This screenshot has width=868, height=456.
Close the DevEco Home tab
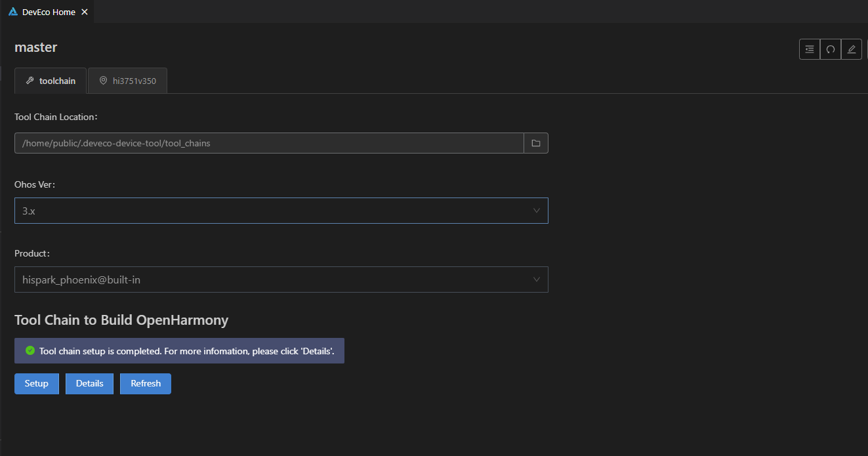pyautogui.click(x=85, y=12)
